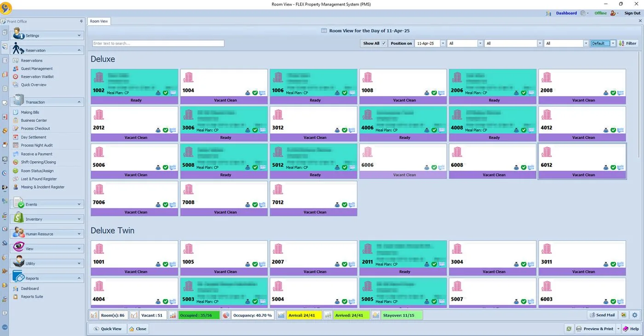The image size is (644, 336).
Task: Collapse the Transaction section
Action: click(79, 102)
